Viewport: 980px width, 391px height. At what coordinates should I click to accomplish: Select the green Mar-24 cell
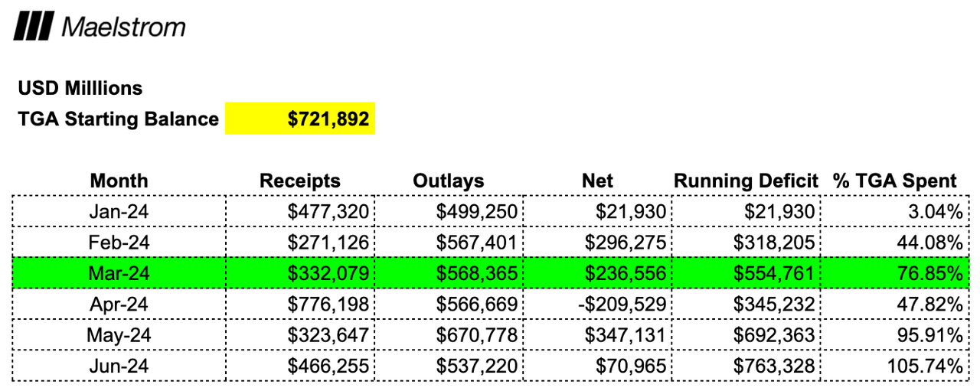pyautogui.click(x=119, y=273)
